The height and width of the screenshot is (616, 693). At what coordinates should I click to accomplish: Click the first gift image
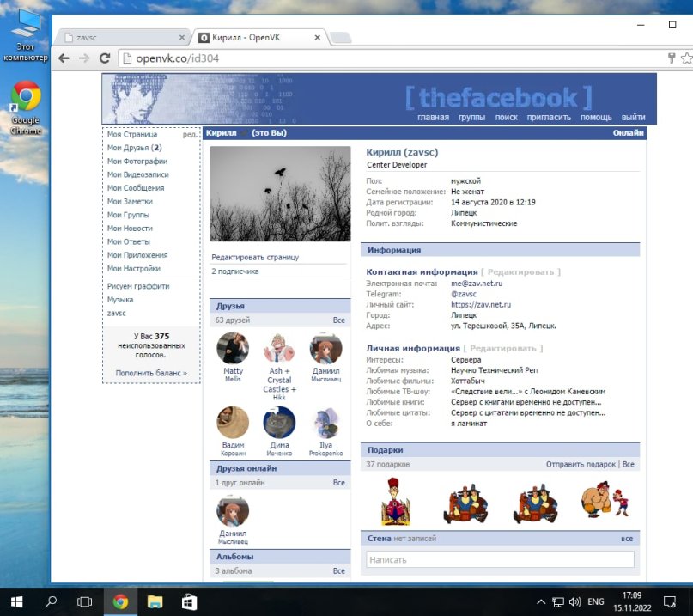395,502
